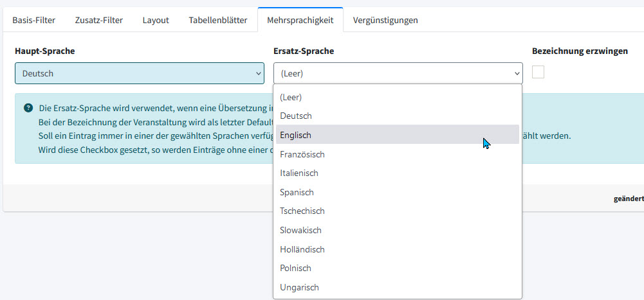Click the Ersatz-Sprache label
Screen dimensions: 644x300
[x=304, y=51]
